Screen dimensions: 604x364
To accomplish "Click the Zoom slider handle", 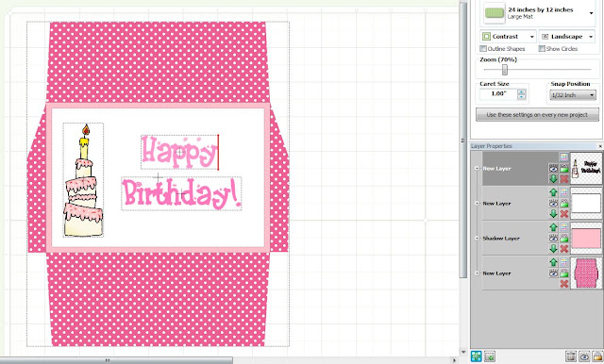I will point(505,70).
